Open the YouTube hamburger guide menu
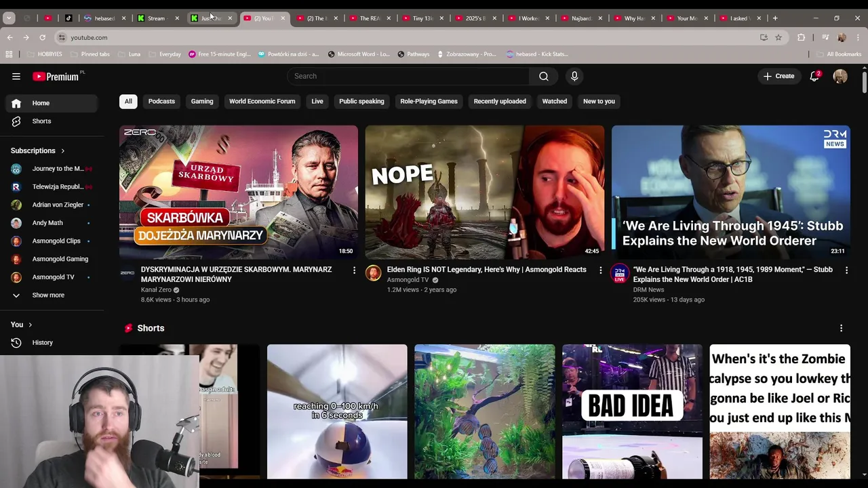The image size is (868, 488). click(x=16, y=77)
